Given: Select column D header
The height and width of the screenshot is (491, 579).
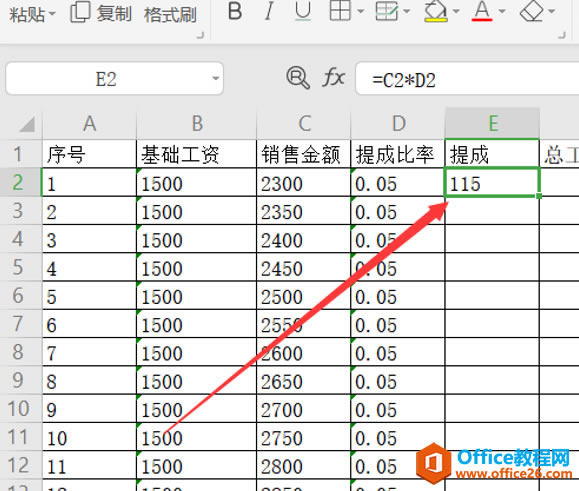Looking at the screenshot, I should pyautogui.click(x=398, y=124).
